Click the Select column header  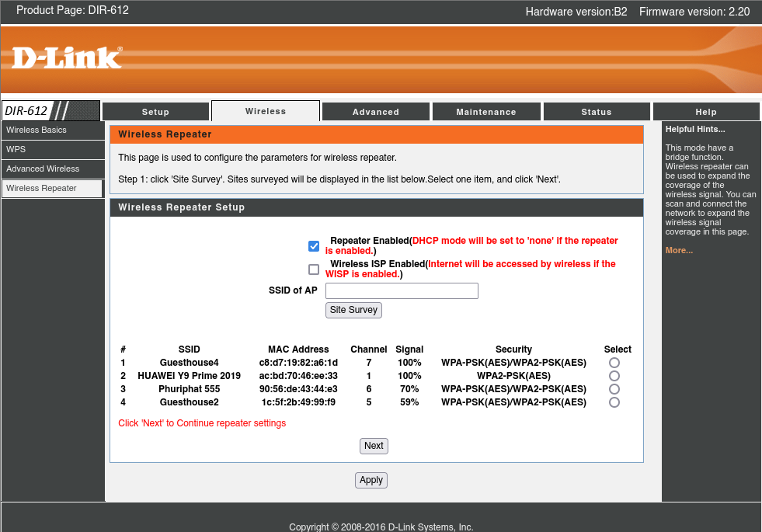click(618, 349)
